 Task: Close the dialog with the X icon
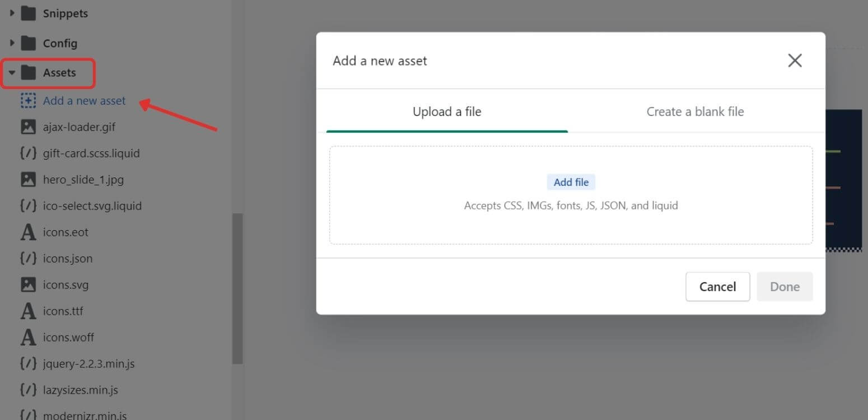coord(795,60)
